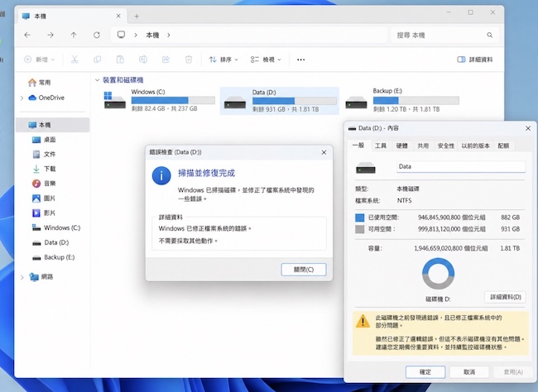This screenshot has width=538, height=392.
Task: Click the yellow warning triangle icon
Action: coord(363,322)
